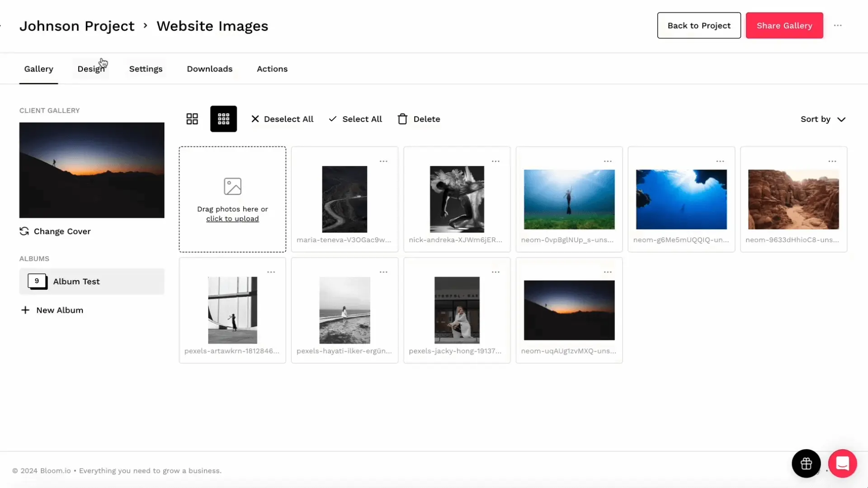868x488 pixels.
Task: Click the Back to Project button
Action: coord(698,25)
